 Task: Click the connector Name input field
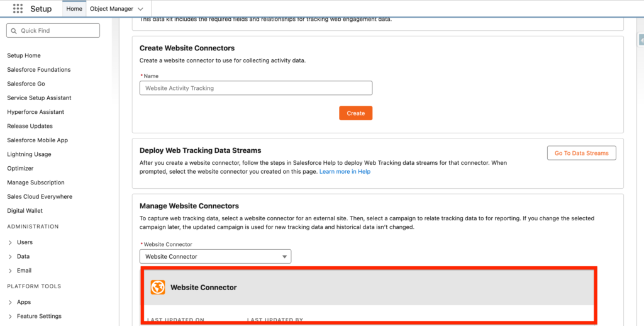255,88
